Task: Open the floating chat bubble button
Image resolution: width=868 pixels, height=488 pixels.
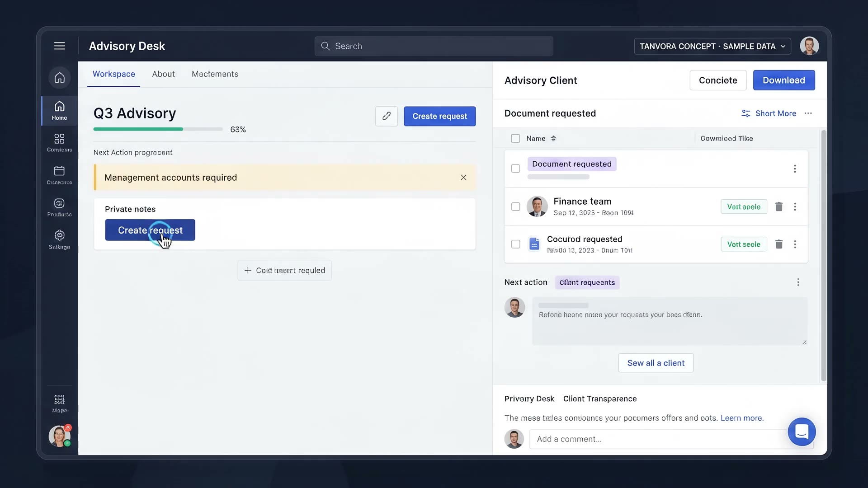Action: [802, 432]
